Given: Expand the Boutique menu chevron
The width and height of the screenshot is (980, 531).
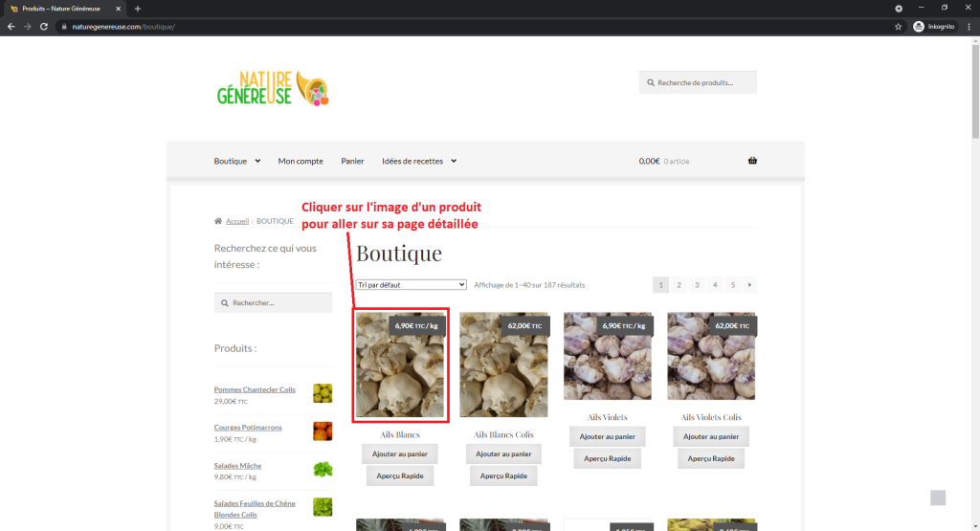Looking at the screenshot, I should pos(257,161).
